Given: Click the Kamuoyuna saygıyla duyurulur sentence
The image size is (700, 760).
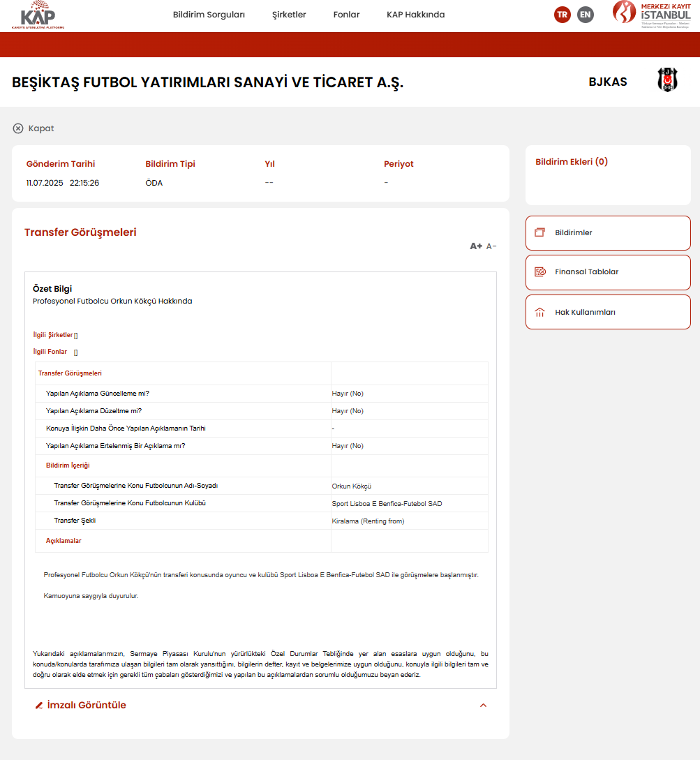Looking at the screenshot, I should 91,596.
